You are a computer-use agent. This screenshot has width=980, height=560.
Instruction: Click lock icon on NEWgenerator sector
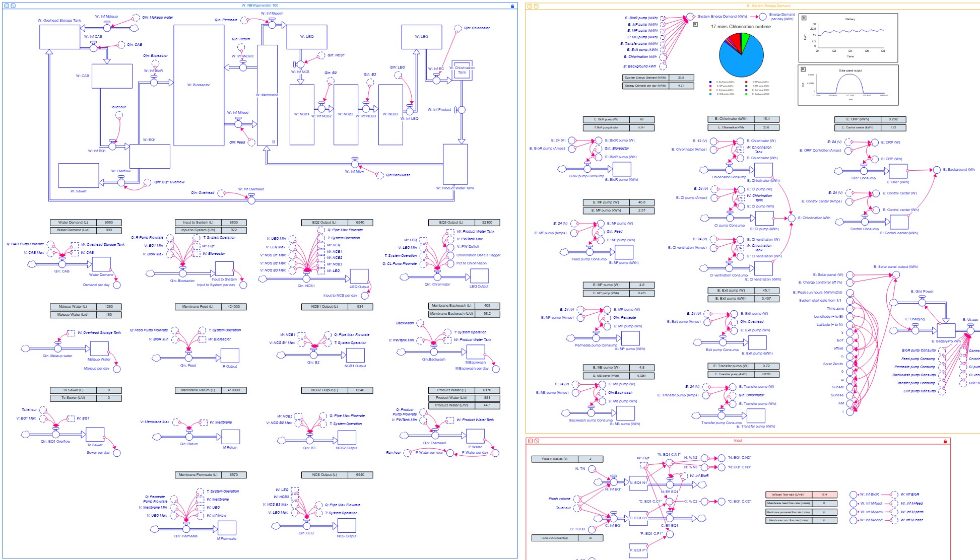click(512, 6)
